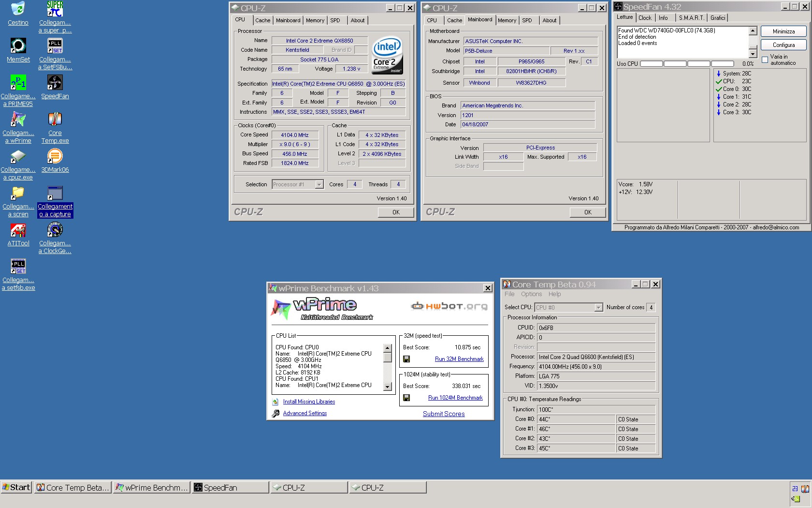Open the wPrime desktop shortcut

click(x=18, y=119)
